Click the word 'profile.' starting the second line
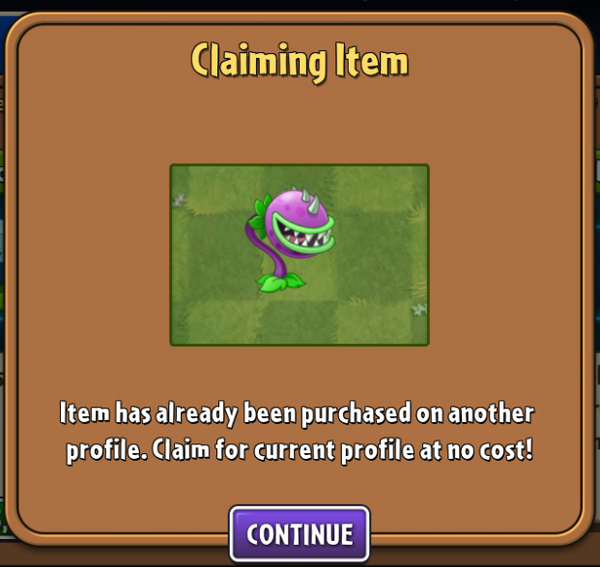 point(107,450)
